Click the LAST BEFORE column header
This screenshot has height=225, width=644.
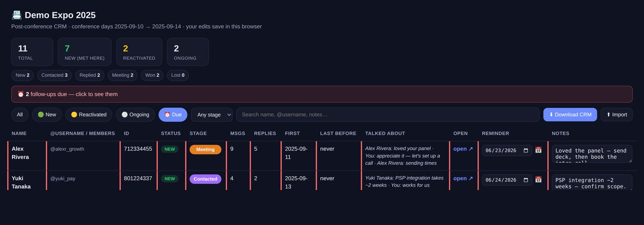click(338, 133)
